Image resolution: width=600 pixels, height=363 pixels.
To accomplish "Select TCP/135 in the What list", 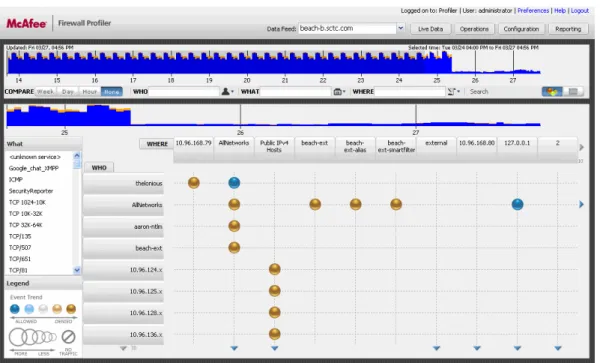I will pos(20,236).
